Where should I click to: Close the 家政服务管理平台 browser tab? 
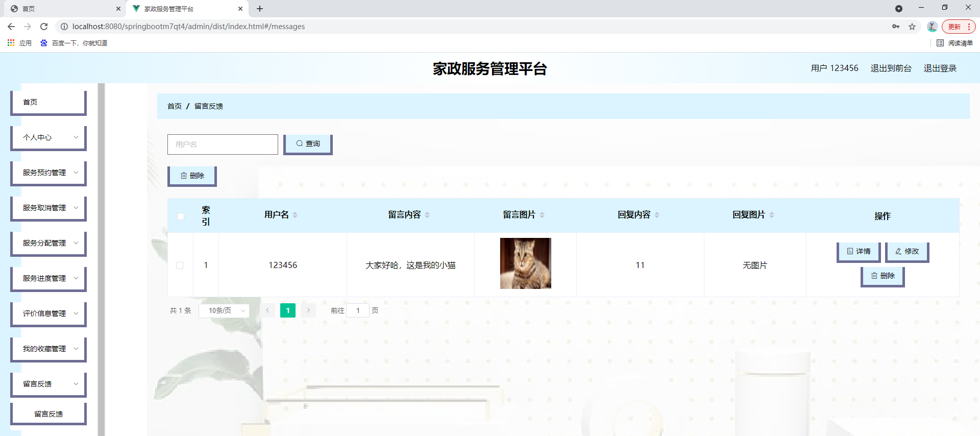point(240,9)
